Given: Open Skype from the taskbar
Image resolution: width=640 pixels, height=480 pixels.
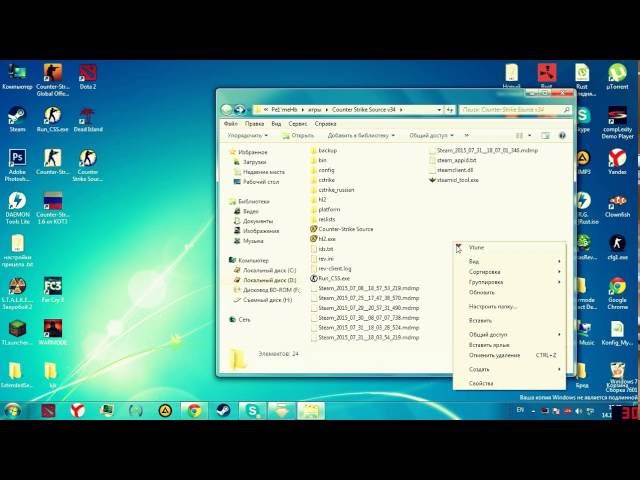Looking at the screenshot, I should (x=252, y=411).
